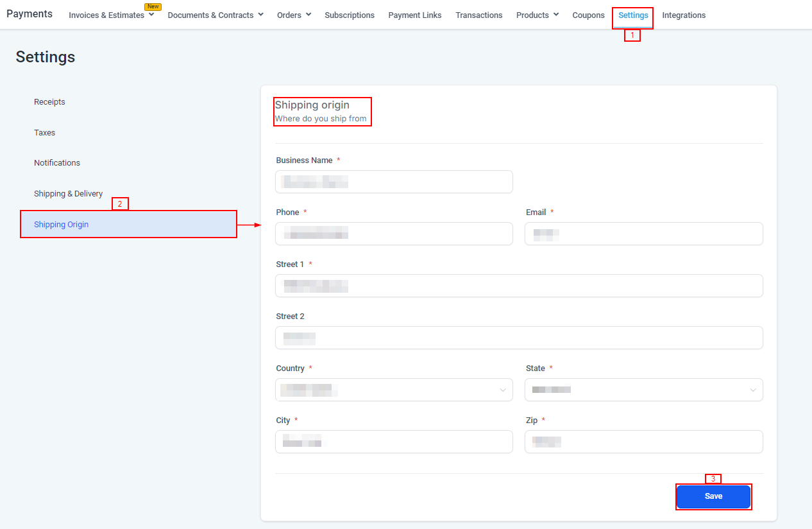This screenshot has height=529, width=812.
Task: Switch to Transactions tab
Action: [478, 15]
